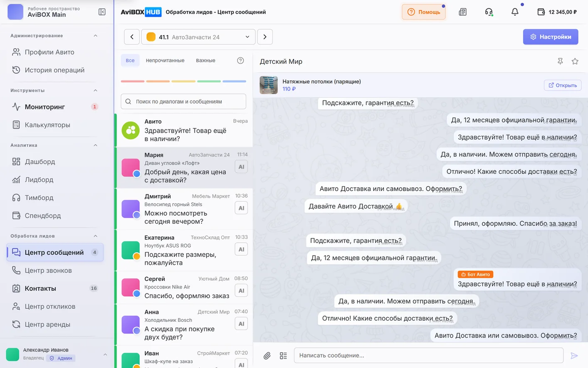Image resolution: width=588 pixels, height=368 pixels.
Task: Toggle AI for Сергей's dialog
Action: click(241, 291)
